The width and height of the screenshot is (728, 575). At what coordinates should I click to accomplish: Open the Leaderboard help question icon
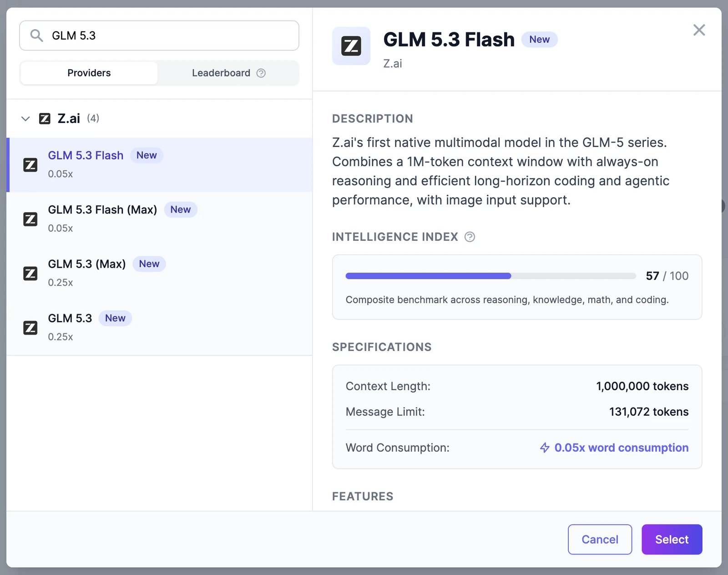click(x=261, y=73)
